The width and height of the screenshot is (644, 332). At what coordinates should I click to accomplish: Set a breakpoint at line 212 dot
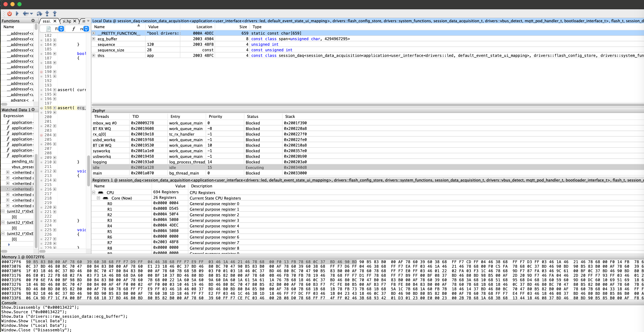click(x=42, y=171)
